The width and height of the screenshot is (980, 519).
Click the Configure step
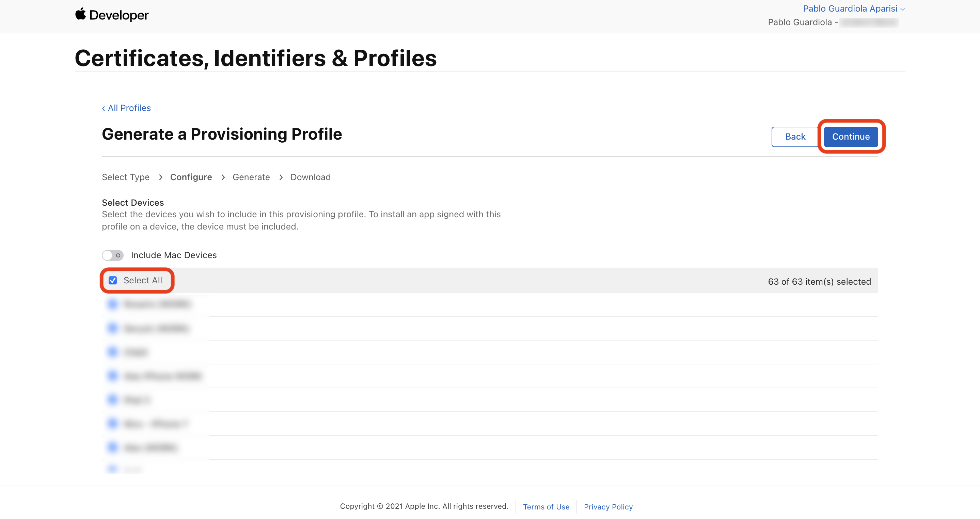pyautogui.click(x=191, y=177)
